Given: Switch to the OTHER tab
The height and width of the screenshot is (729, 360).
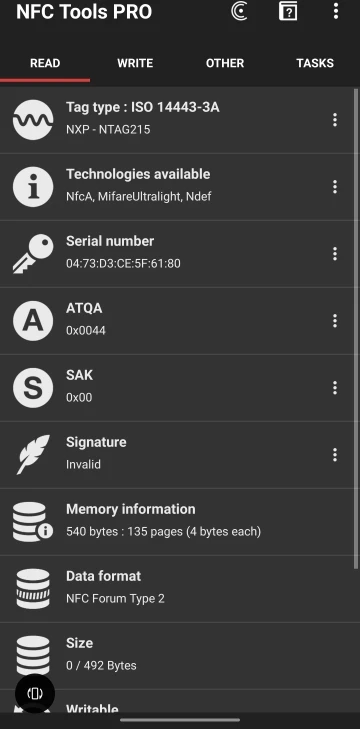Looking at the screenshot, I should tap(225, 63).
